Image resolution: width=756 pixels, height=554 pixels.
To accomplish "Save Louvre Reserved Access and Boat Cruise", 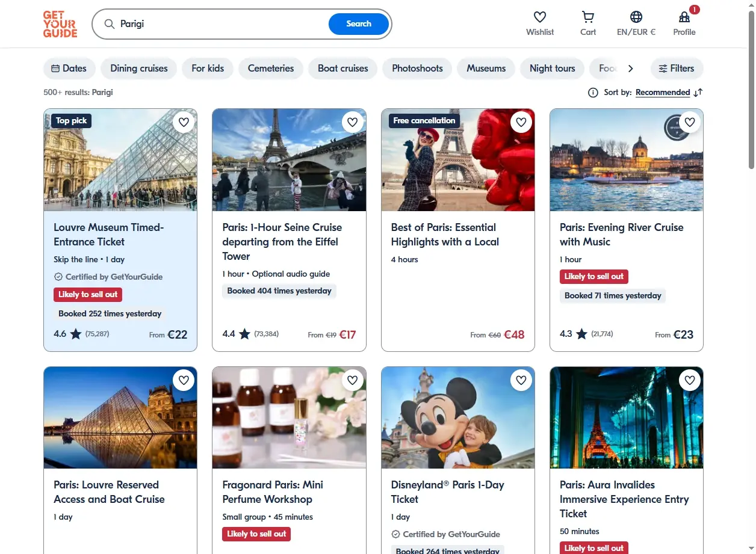I will pyautogui.click(x=184, y=380).
